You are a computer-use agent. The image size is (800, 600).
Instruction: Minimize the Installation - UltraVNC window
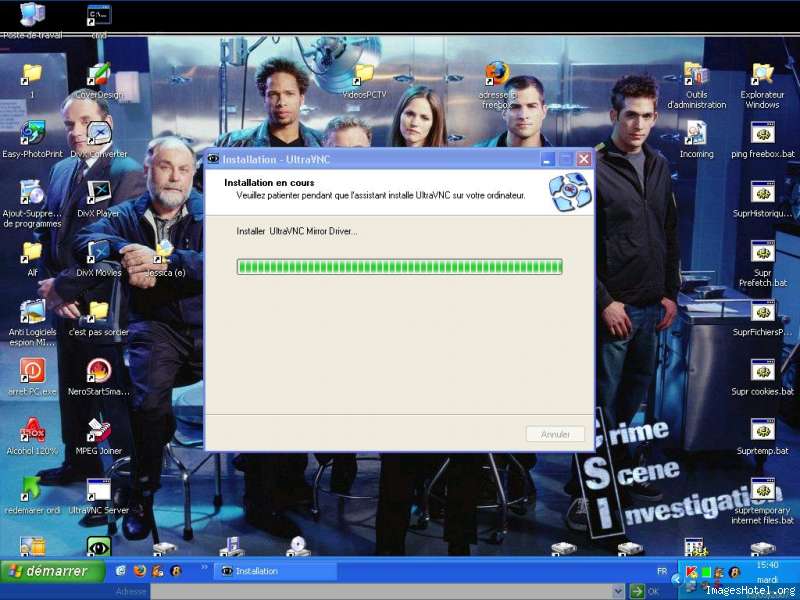coord(547,159)
